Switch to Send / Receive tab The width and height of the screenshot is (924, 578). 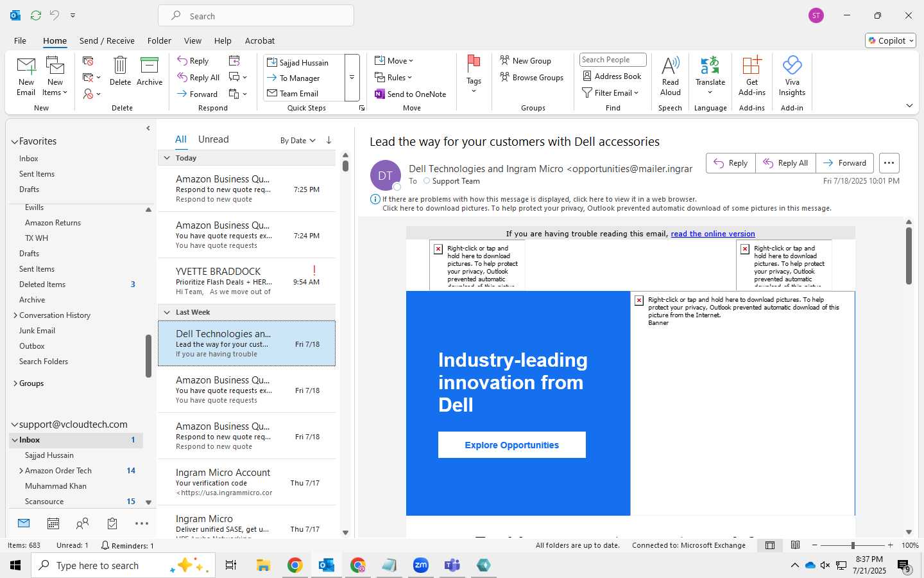click(107, 40)
